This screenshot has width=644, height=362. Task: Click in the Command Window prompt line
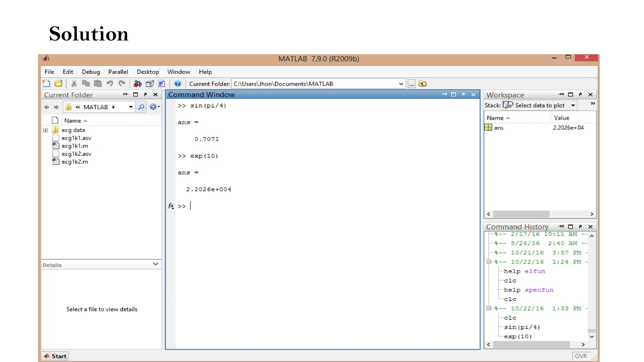click(327, 206)
